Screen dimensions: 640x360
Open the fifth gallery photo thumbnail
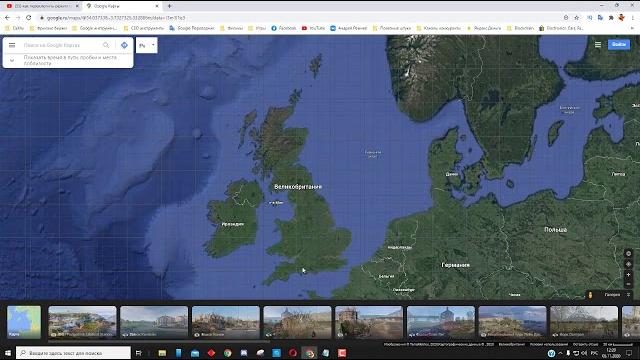pyautogui.click(x=369, y=322)
